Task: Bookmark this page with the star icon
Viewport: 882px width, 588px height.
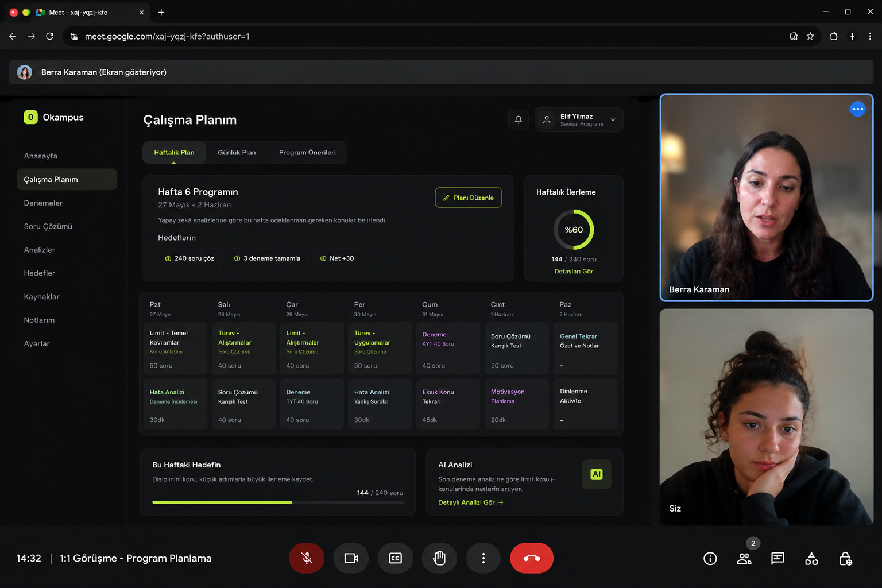Action: [810, 36]
